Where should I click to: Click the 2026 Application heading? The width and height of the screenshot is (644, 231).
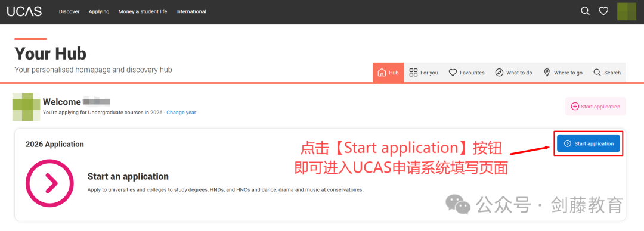coord(55,145)
